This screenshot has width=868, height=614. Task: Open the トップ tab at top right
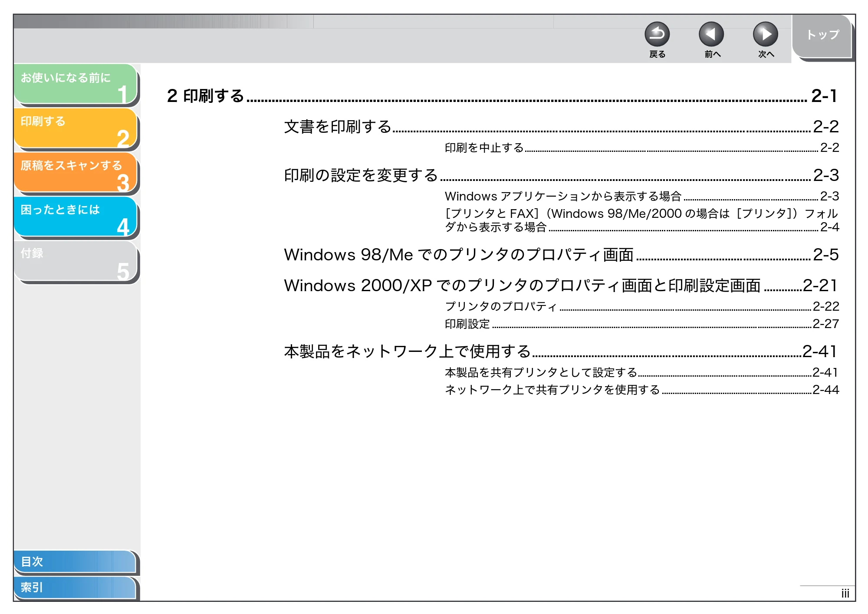[822, 36]
